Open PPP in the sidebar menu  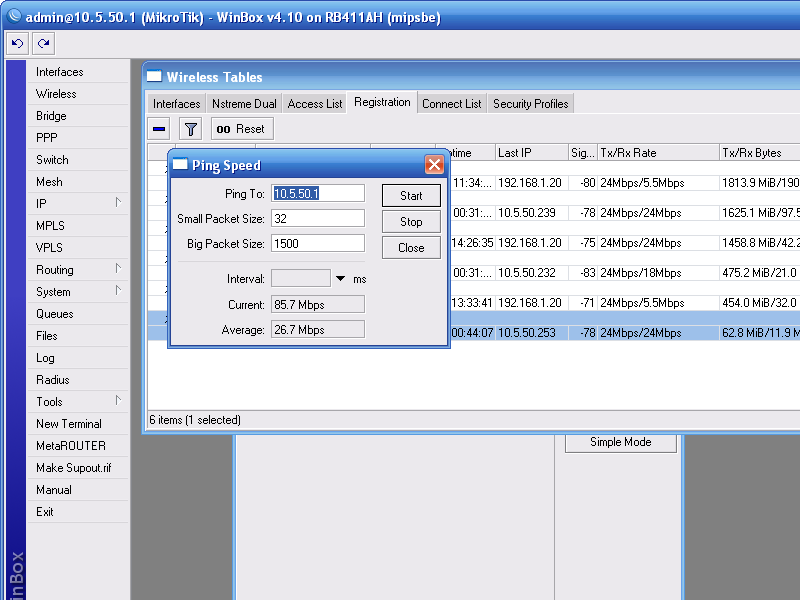point(78,138)
